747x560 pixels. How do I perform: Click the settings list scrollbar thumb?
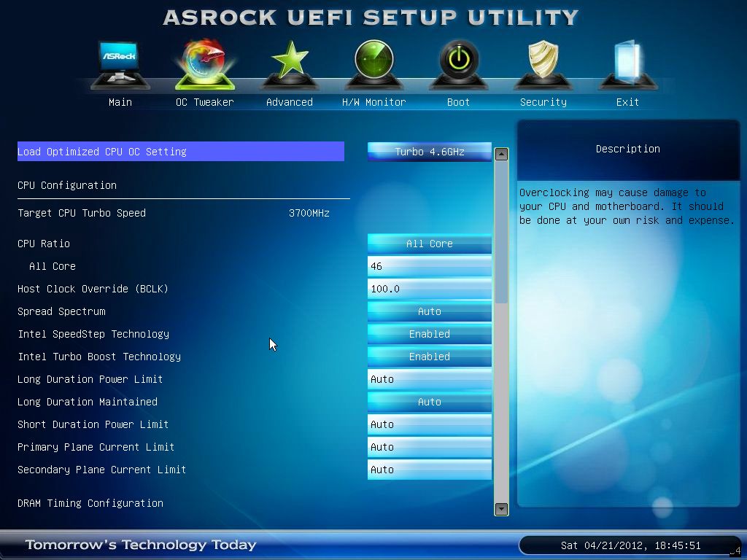pyautogui.click(x=501, y=232)
